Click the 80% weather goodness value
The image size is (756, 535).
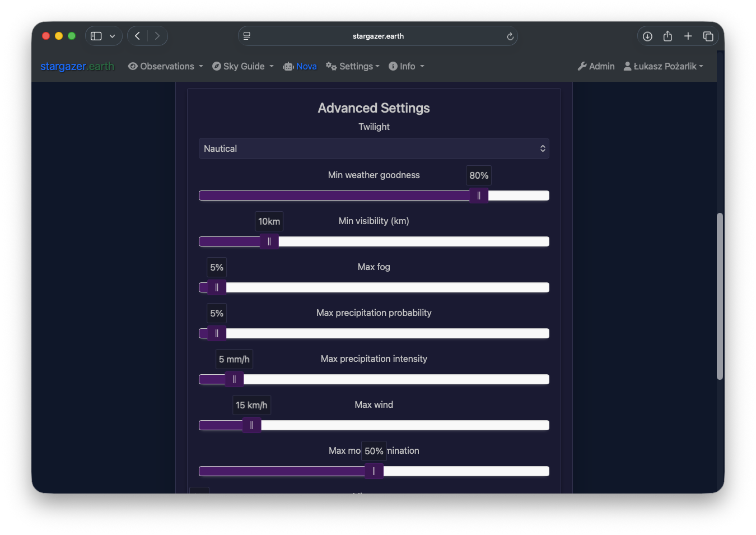479,175
